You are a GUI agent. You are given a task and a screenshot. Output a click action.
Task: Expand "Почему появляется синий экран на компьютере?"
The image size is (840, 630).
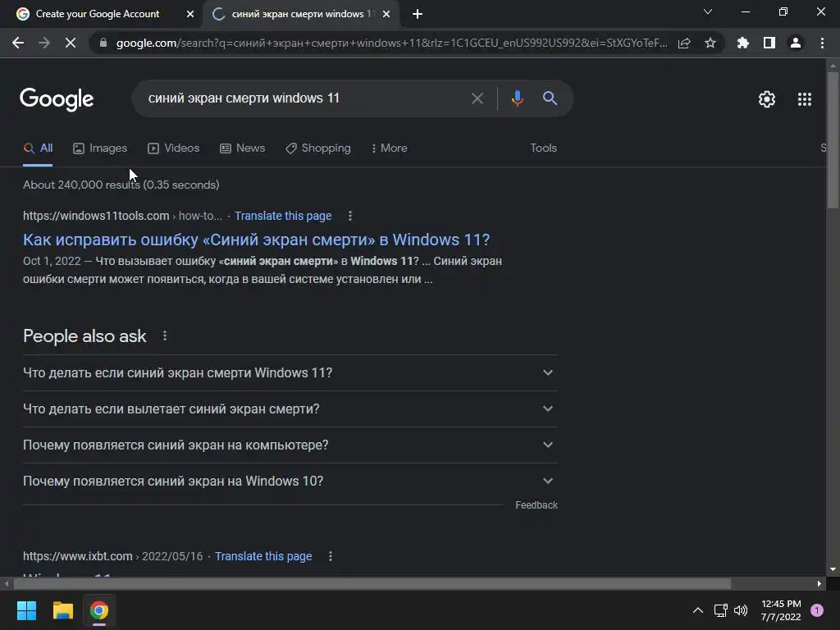point(290,445)
